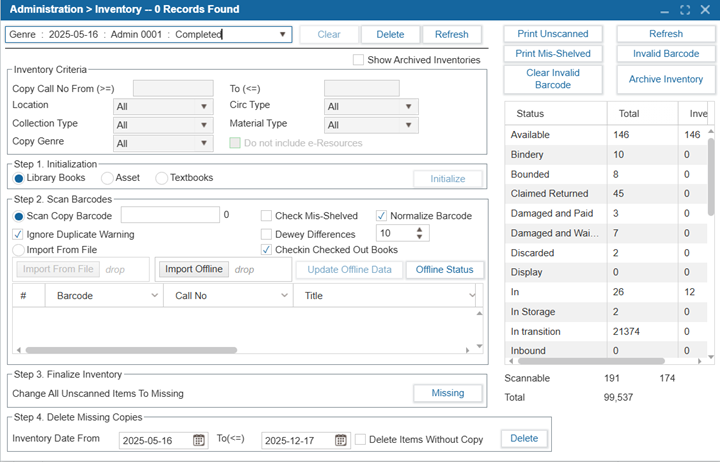Click the Copy Call No From field

point(173,88)
